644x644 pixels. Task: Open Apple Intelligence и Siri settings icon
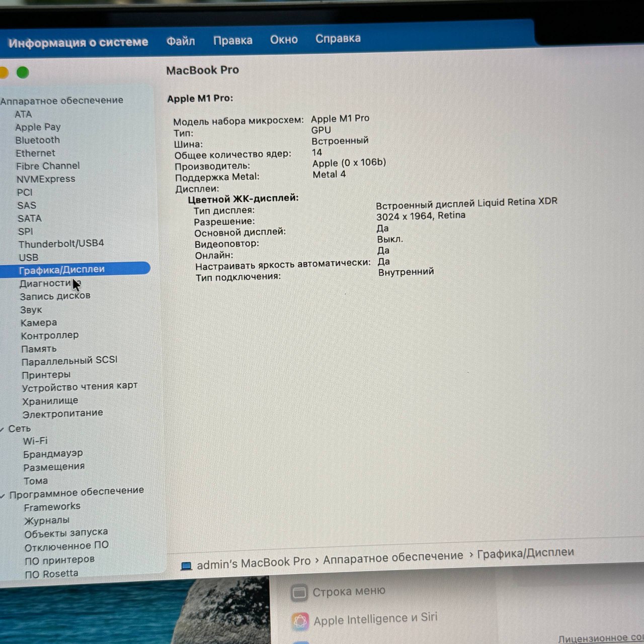click(301, 620)
